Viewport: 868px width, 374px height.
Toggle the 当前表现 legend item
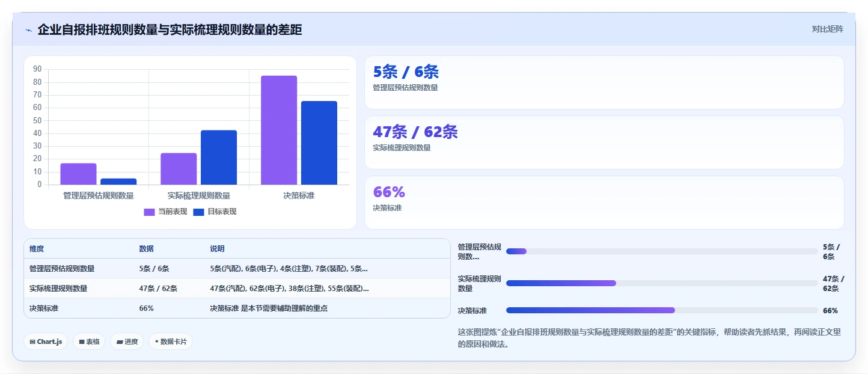[x=165, y=212]
